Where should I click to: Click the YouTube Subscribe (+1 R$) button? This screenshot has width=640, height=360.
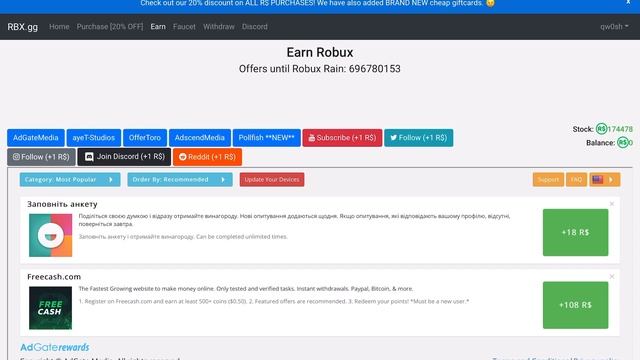pyautogui.click(x=342, y=138)
